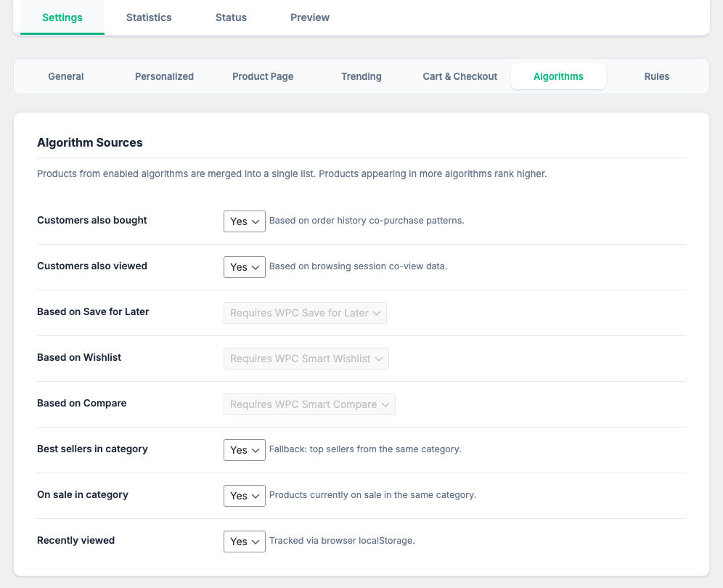The image size is (723, 588).
Task: Open Best sellers in category dropdown
Action: click(x=245, y=450)
